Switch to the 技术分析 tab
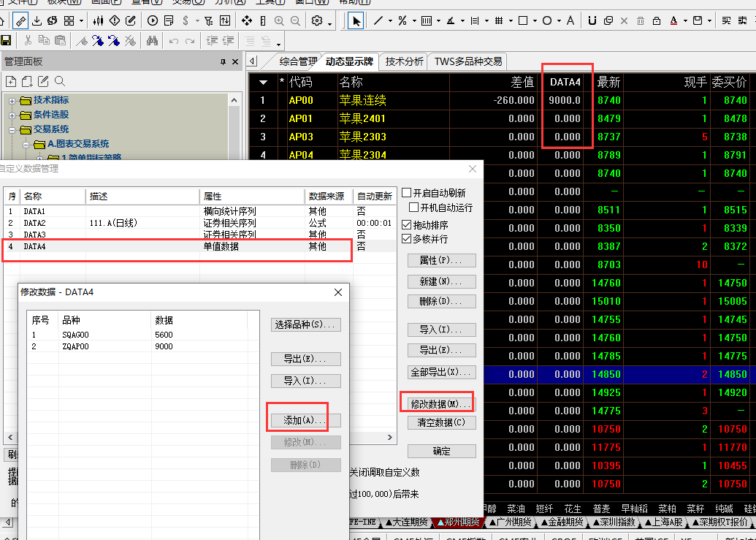Image resolution: width=756 pixels, height=540 pixels. pos(404,61)
